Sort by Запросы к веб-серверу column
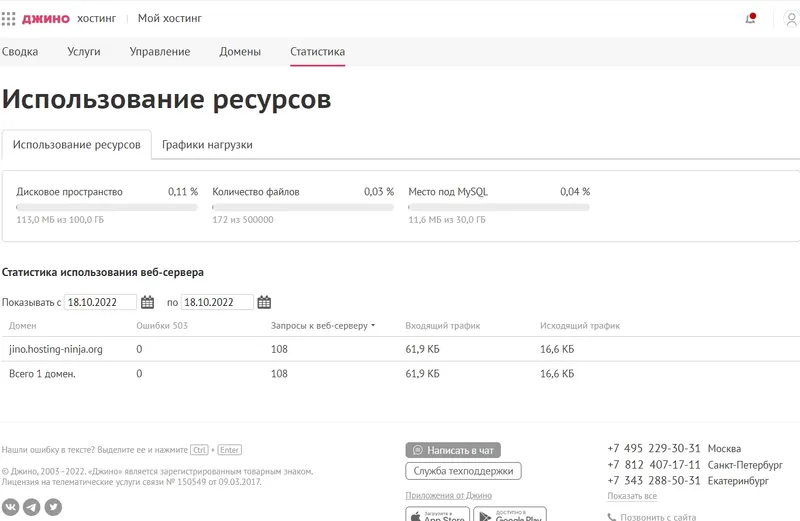800x521 pixels. (x=322, y=326)
